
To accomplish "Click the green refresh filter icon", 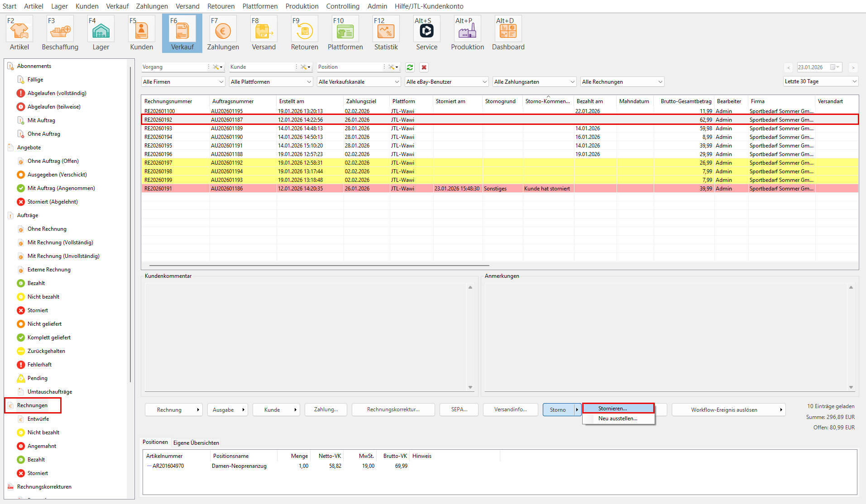I will [410, 67].
